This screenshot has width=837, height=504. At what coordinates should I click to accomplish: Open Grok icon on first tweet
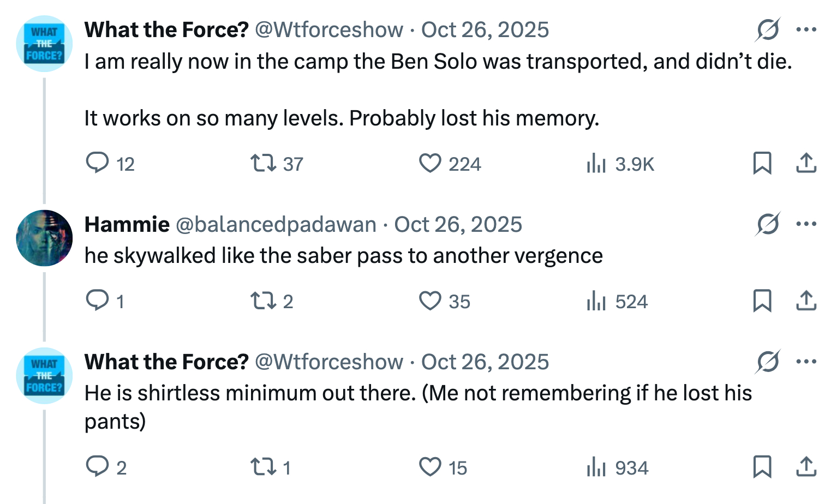click(768, 29)
